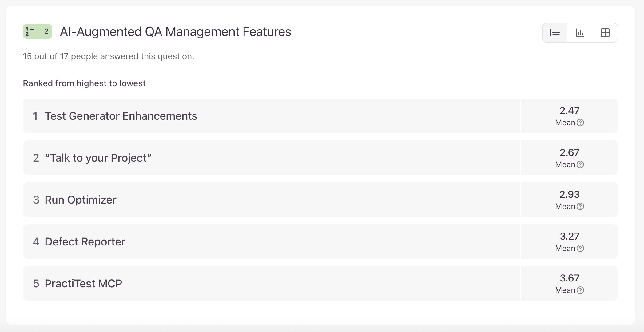Click the AI-Augmented QA Management Features title
The height and width of the screenshot is (332, 644).
175,32
